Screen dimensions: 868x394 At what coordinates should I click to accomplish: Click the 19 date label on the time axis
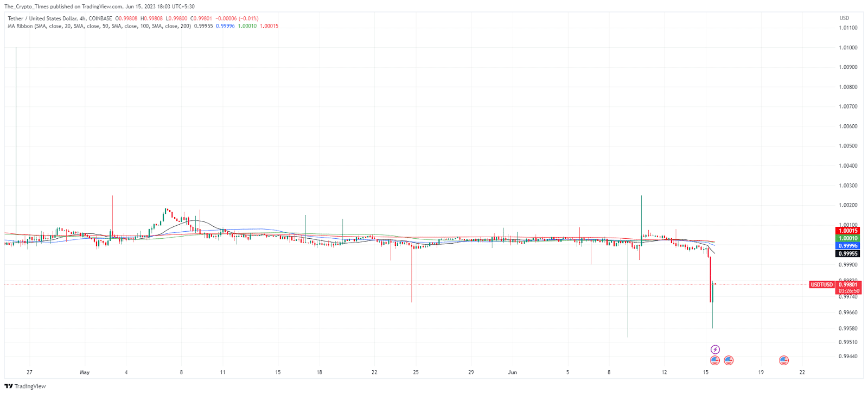(761, 372)
